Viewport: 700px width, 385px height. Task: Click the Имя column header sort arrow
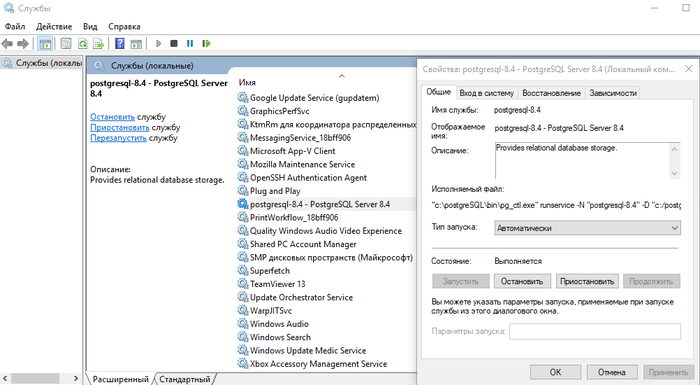[x=342, y=76]
